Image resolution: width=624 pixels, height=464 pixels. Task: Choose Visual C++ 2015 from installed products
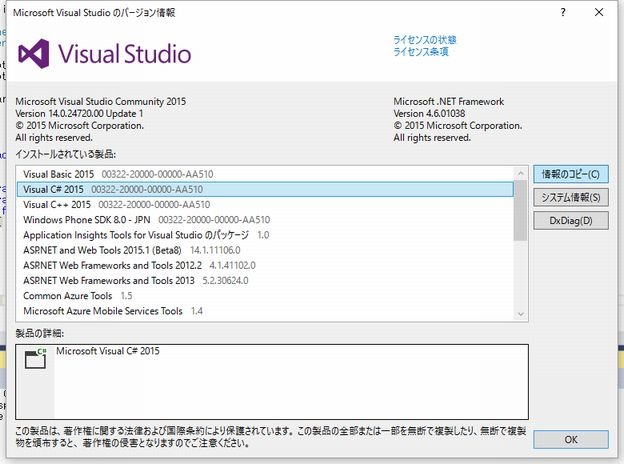tap(57, 204)
